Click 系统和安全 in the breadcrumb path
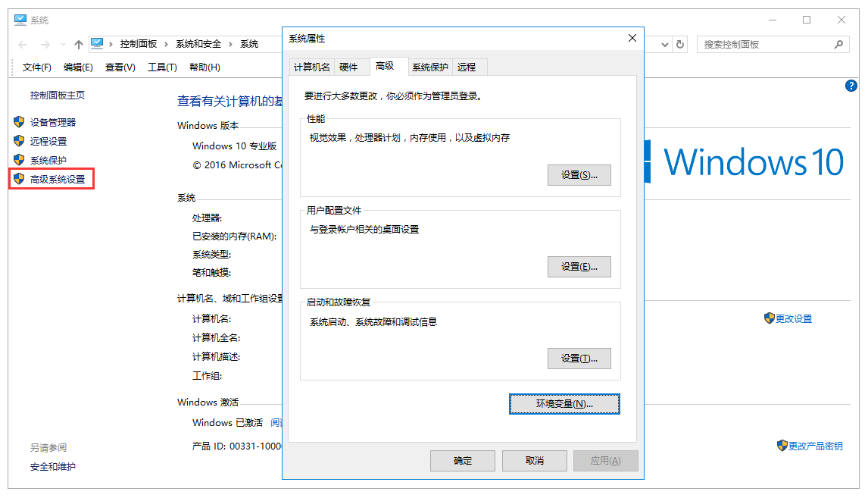 pyautogui.click(x=198, y=44)
